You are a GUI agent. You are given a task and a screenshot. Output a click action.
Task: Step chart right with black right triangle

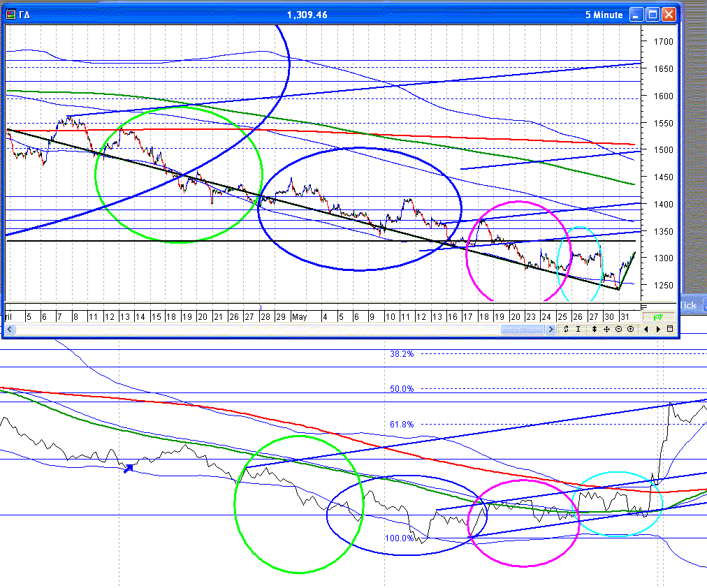[658, 330]
